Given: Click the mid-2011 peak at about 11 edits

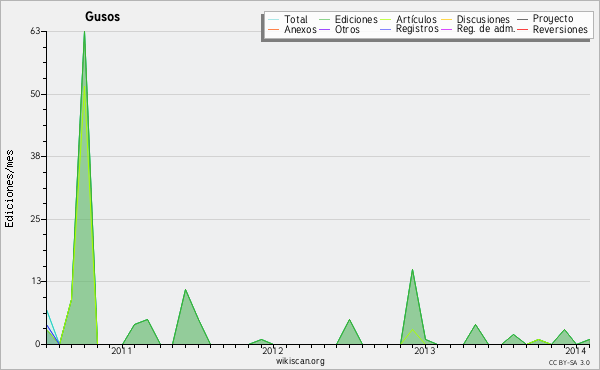Looking at the screenshot, I should pos(185,290).
